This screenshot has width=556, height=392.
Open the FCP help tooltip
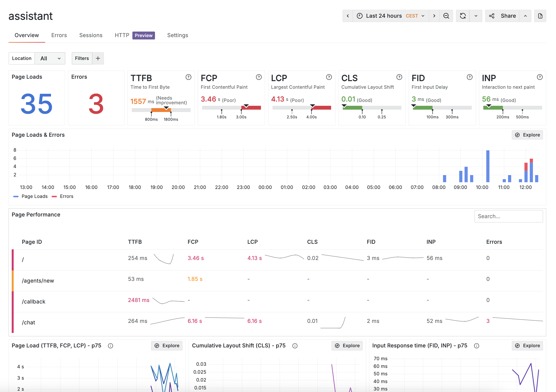coord(258,77)
